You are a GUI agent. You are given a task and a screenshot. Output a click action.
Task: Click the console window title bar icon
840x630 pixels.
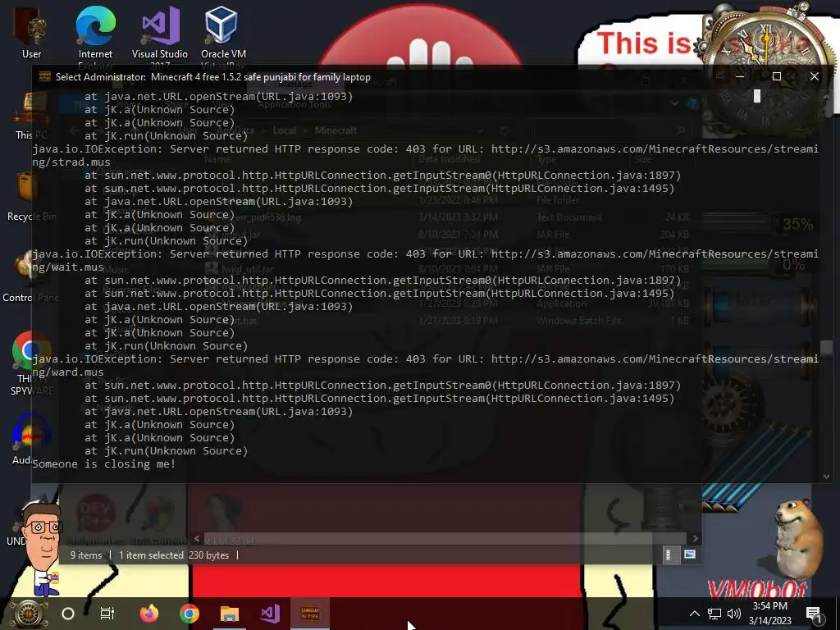[45, 76]
